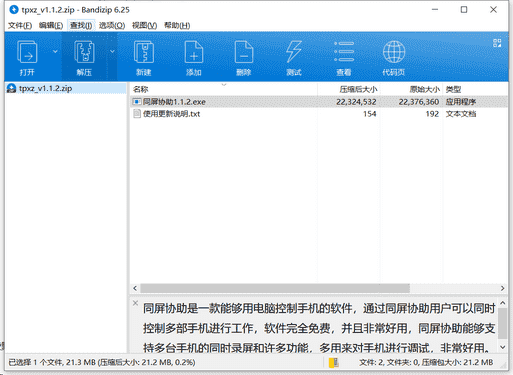Minimize the Bandizip window
Image resolution: width=513 pixels, height=375 pixels.
[435, 10]
